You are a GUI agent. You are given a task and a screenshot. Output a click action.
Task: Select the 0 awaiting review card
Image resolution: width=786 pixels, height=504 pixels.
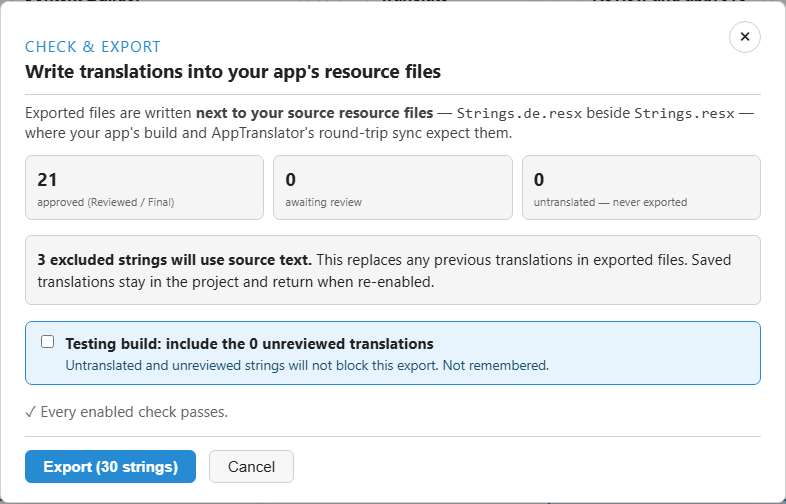tap(392, 188)
